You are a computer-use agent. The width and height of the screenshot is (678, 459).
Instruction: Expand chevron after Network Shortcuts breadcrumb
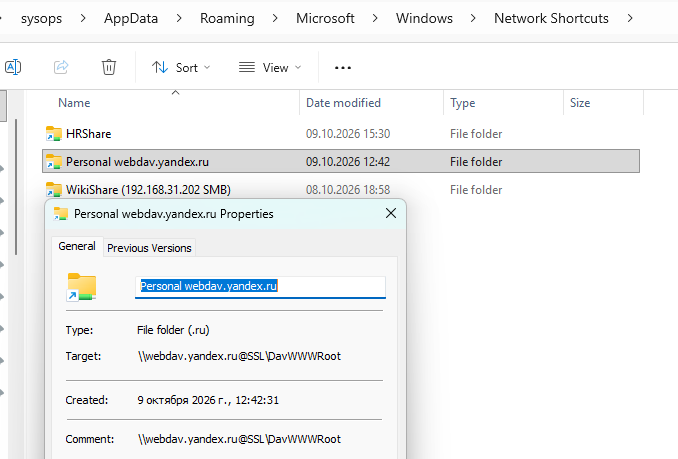tap(630, 18)
